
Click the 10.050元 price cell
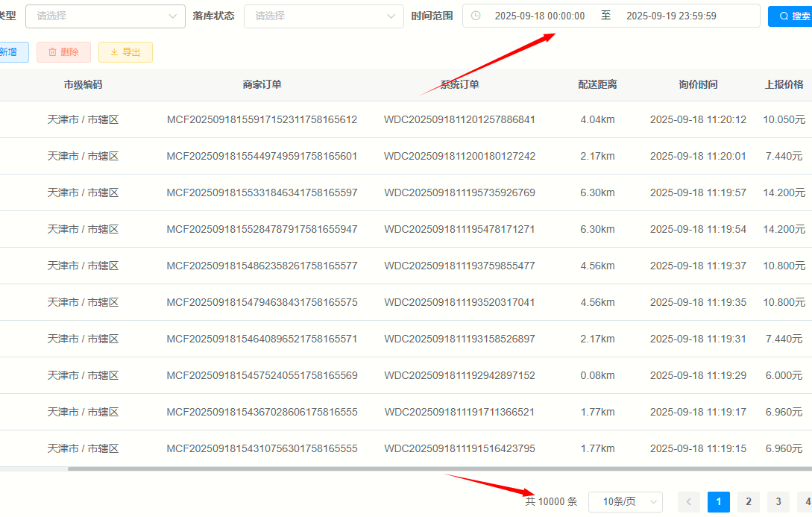pyautogui.click(x=784, y=119)
